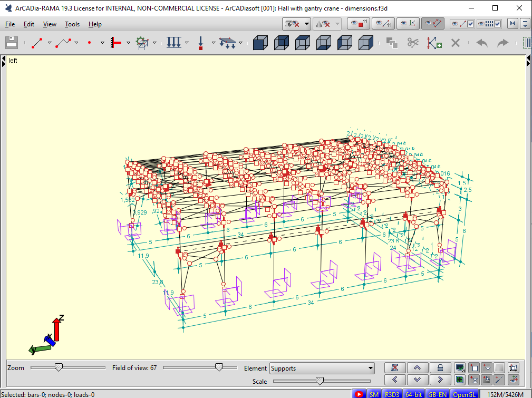The image size is (532, 398).
Task: Select the scissors cut tool
Action: pos(412,43)
